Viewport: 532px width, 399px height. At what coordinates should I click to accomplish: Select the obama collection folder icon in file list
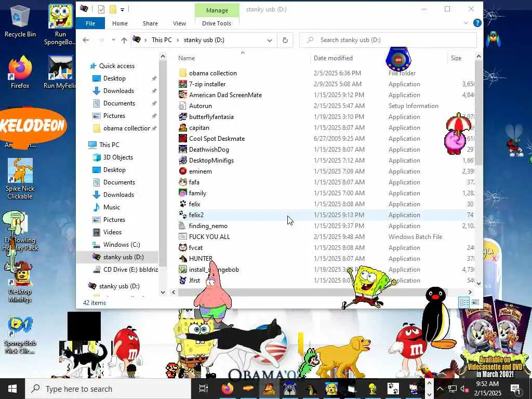click(183, 73)
